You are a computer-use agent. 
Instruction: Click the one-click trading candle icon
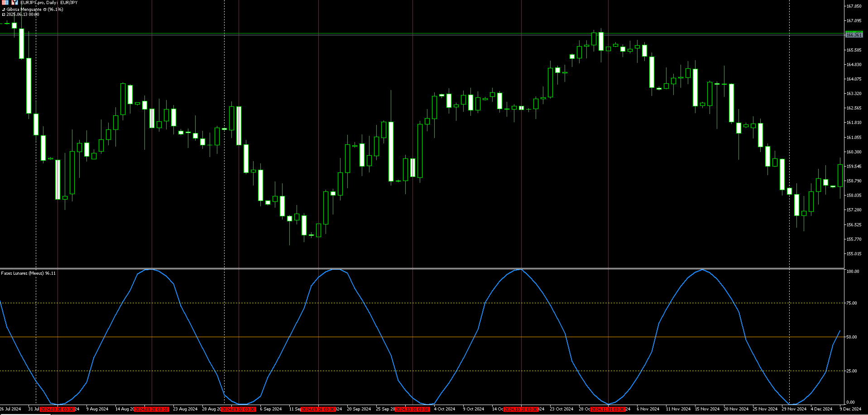(x=14, y=2)
